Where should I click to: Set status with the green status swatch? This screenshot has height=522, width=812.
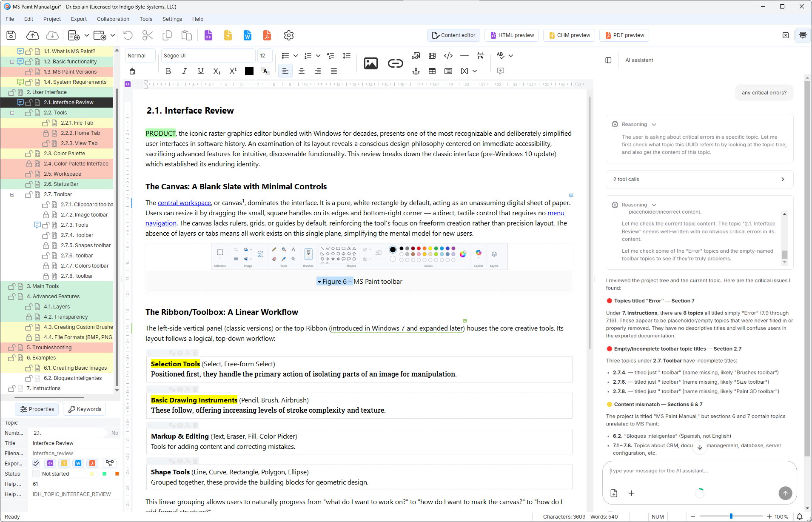point(104,474)
